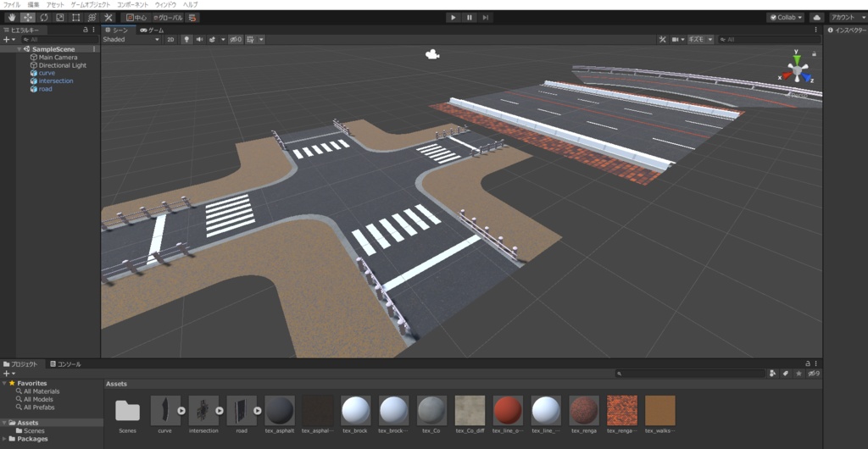Screen dimensions: 868x449
Task: Expand the road model asset
Action: click(257, 411)
